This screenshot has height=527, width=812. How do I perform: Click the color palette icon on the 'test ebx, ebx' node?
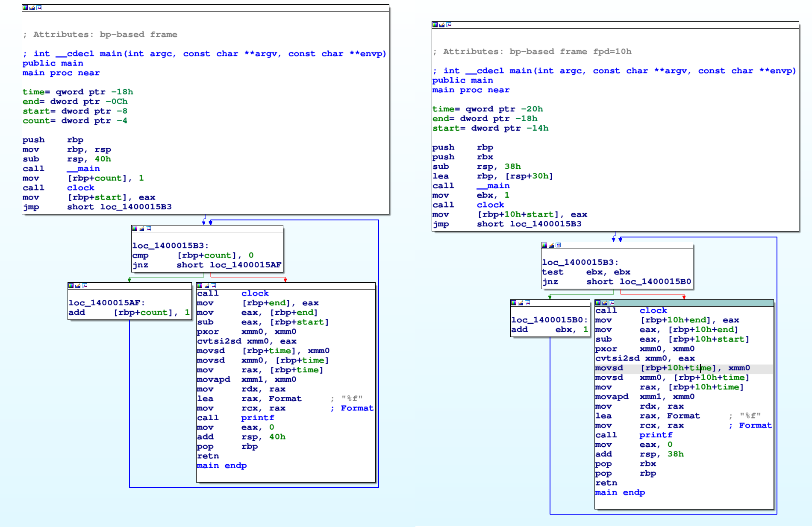[544, 245]
